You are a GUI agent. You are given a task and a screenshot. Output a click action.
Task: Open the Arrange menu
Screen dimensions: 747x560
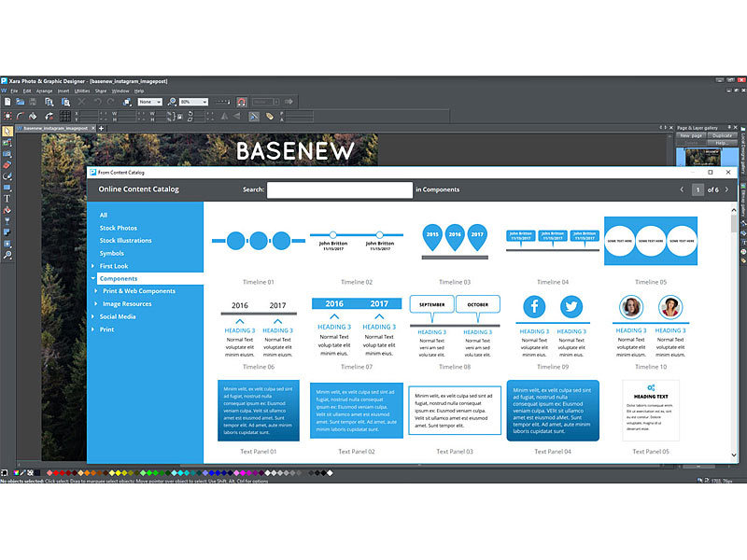pyautogui.click(x=44, y=91)
